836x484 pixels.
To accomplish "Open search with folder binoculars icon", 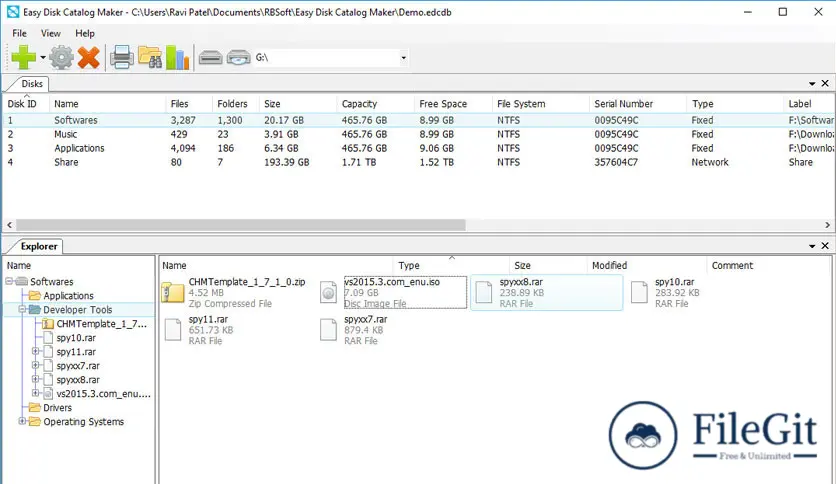I will [150, 57].
